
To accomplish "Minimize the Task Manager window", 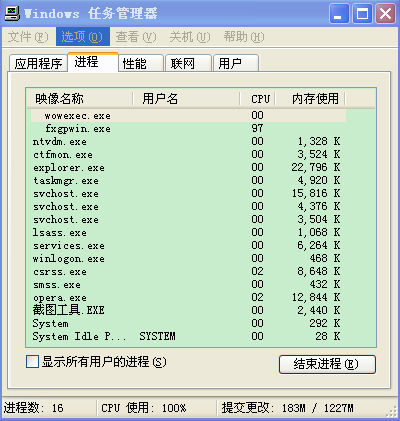I will click(339, 14).
